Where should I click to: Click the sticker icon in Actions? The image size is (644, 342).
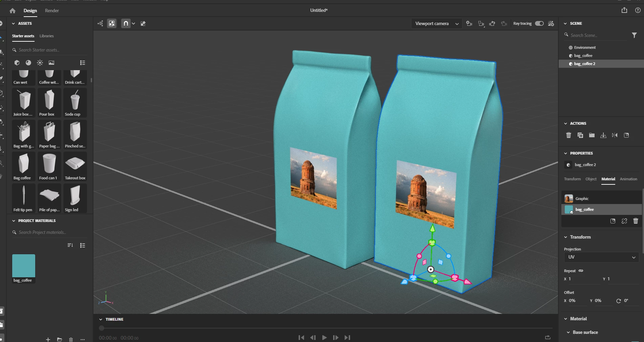[626, 135]
